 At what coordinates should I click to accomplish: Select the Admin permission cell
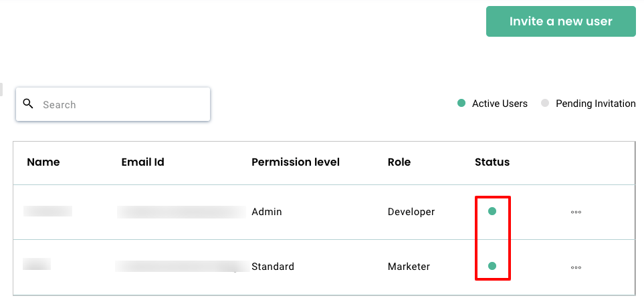click(x=267, y=212)
